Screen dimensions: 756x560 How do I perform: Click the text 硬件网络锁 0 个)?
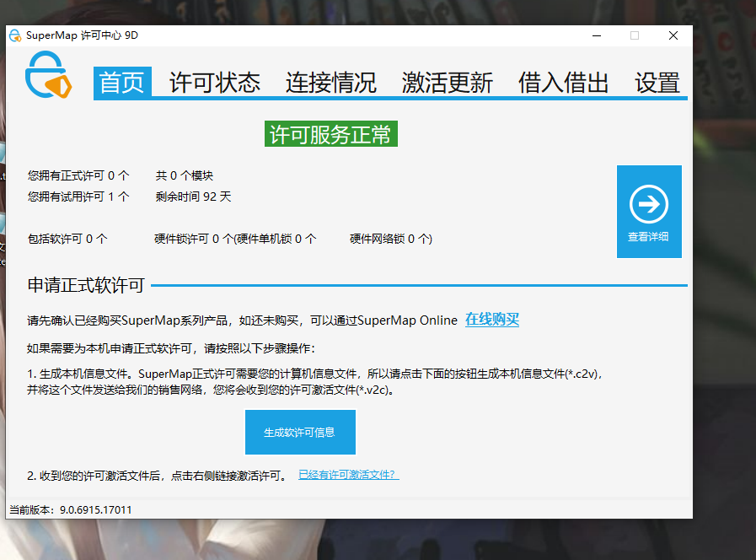tap(391, 239)
